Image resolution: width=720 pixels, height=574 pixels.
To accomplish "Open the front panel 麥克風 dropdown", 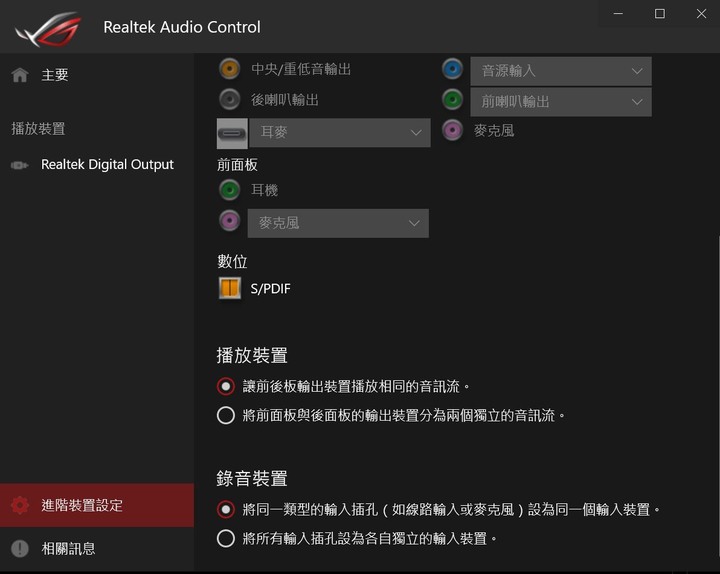I will 338,223.
